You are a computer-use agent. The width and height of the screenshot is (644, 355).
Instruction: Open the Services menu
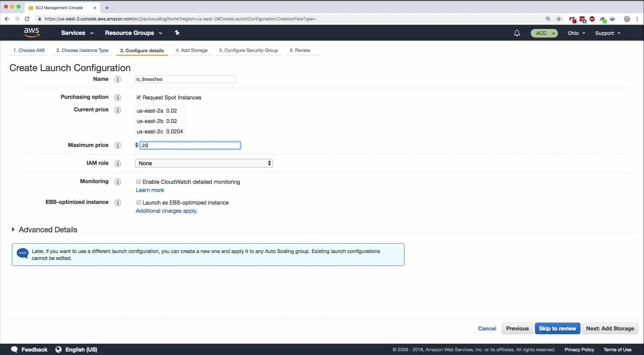coord(77,33)
